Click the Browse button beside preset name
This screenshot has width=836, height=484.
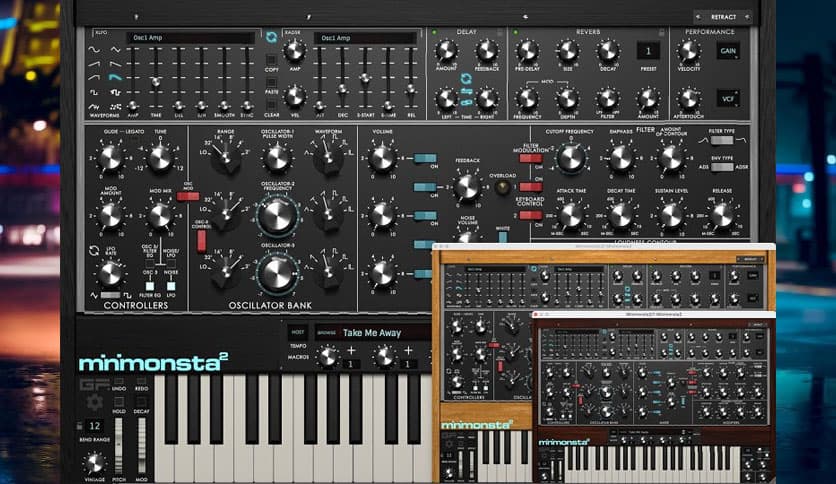click(x=326, y=333)
